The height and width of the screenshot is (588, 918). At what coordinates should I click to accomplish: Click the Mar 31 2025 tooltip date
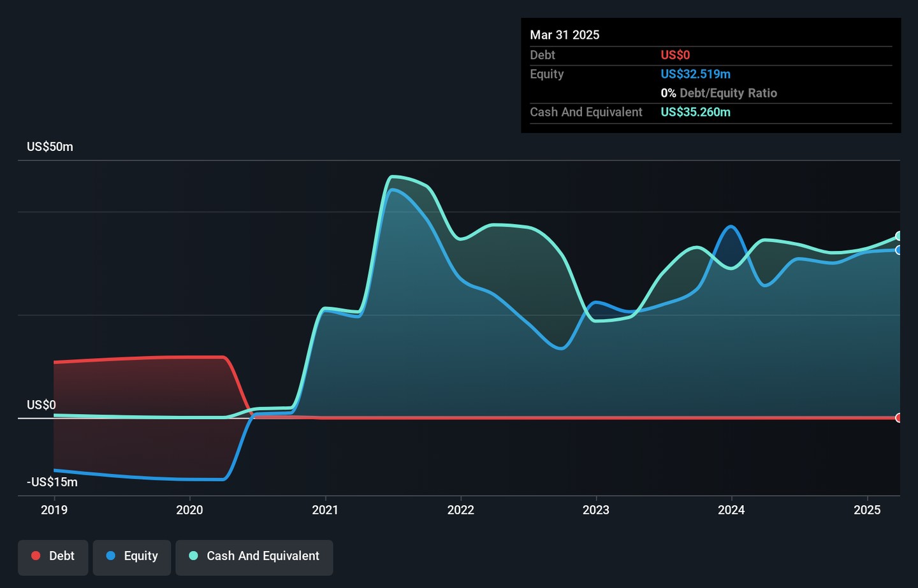click(565, 35)
